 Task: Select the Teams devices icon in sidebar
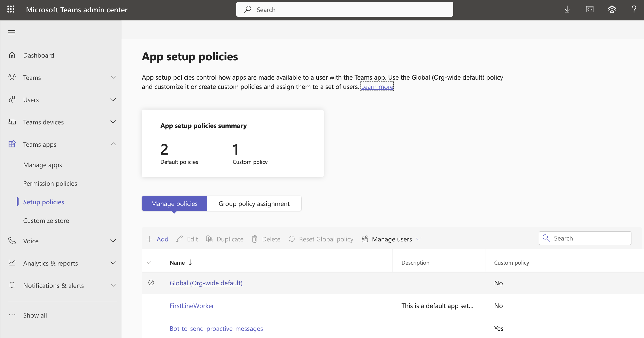[12, 122]
